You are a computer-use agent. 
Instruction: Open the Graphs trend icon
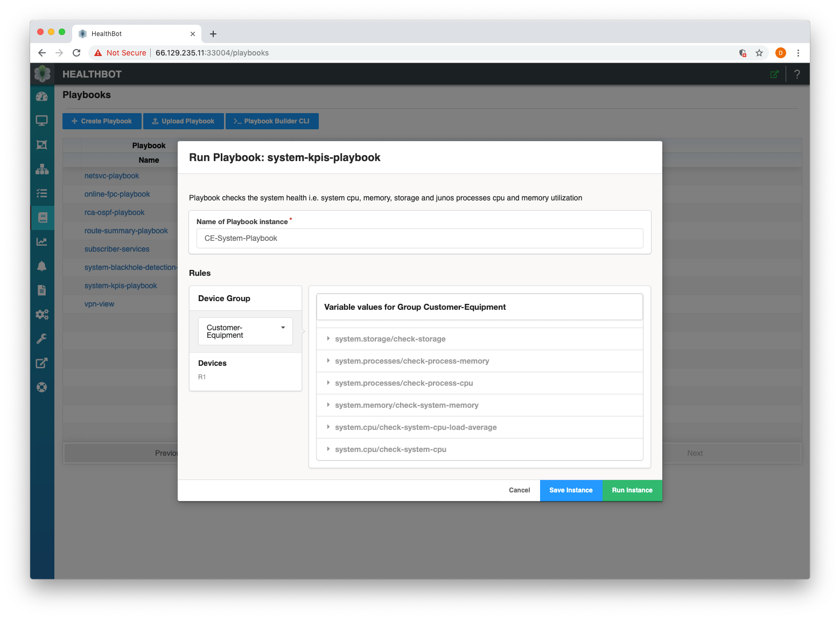[x=42, y=241]
